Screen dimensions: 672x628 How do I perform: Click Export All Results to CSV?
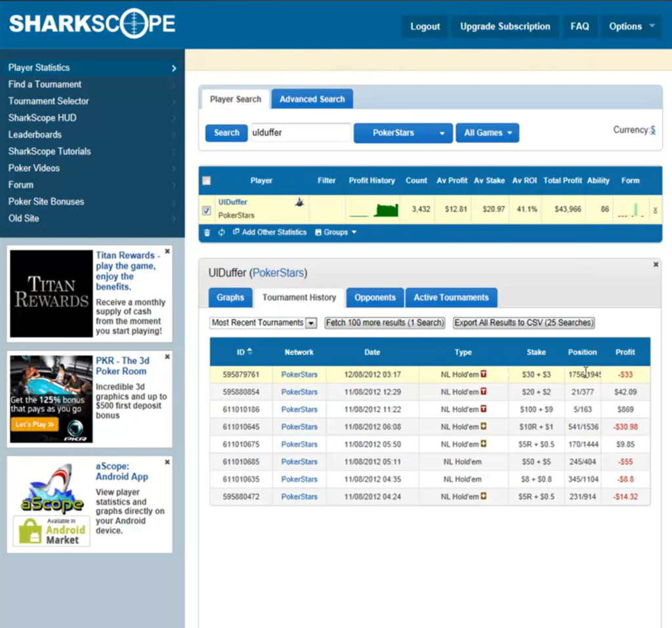[524, 323]
